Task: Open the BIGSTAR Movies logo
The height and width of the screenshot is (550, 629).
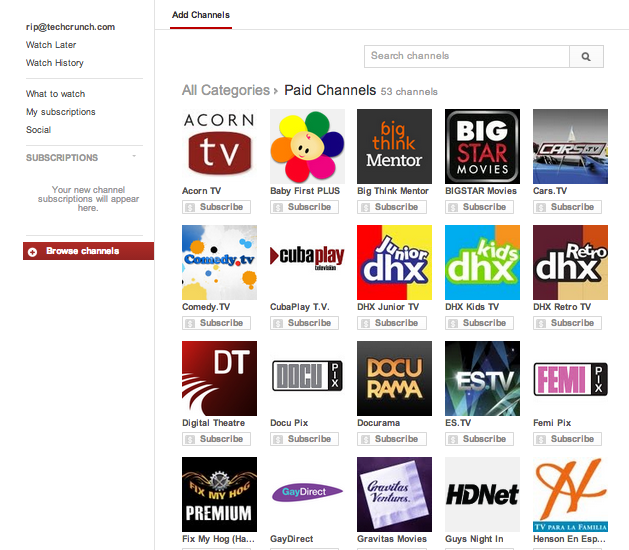Action: tap(482, 146)
